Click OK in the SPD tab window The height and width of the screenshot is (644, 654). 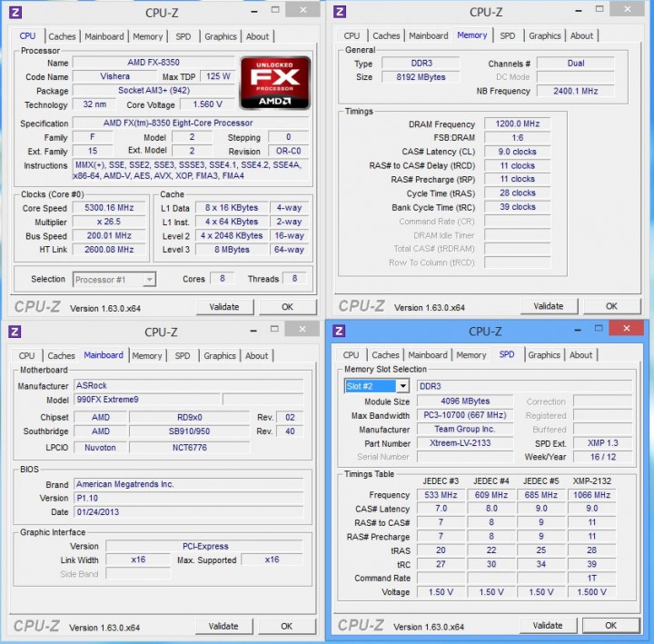(x=610, y=625)
